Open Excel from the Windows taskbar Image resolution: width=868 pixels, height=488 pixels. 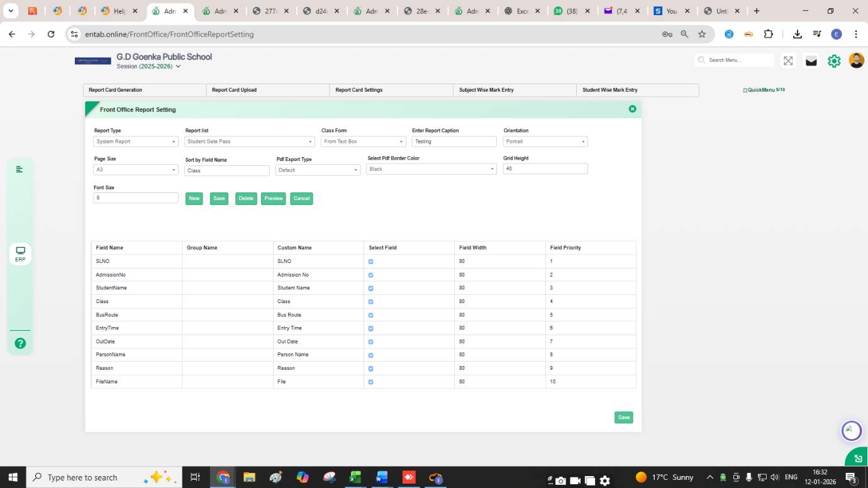[355, 477]
